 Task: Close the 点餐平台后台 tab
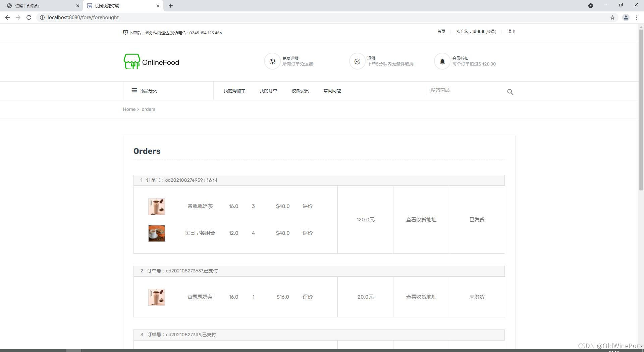coord(78,6)
